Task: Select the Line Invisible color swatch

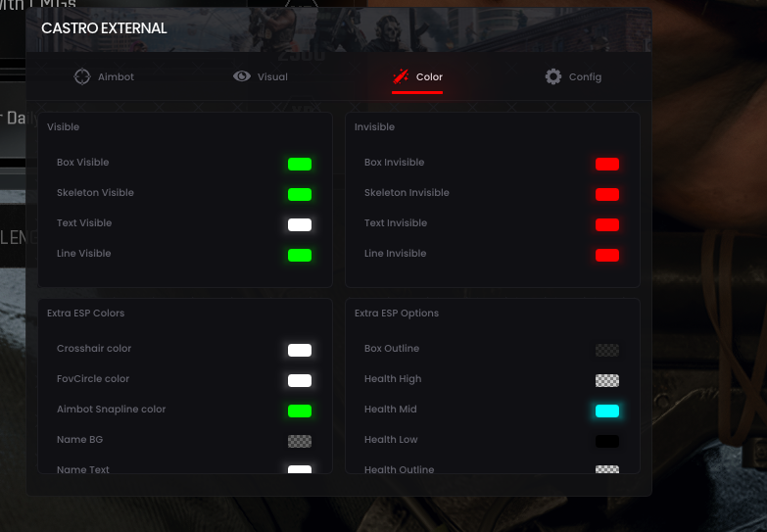Action: [x=607, y=255]
